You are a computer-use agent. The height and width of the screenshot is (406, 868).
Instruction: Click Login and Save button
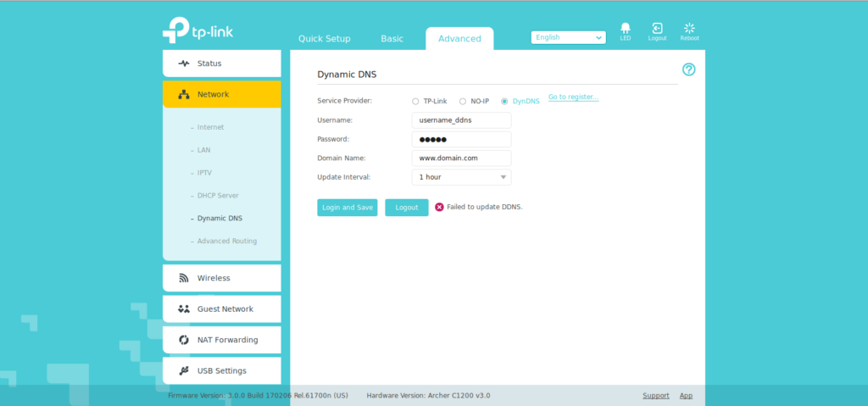click(x=347, y=208)
